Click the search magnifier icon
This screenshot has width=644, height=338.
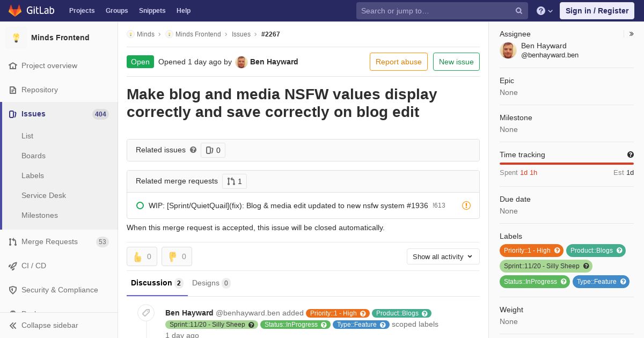pyautogui.click(x=519, y=11)
